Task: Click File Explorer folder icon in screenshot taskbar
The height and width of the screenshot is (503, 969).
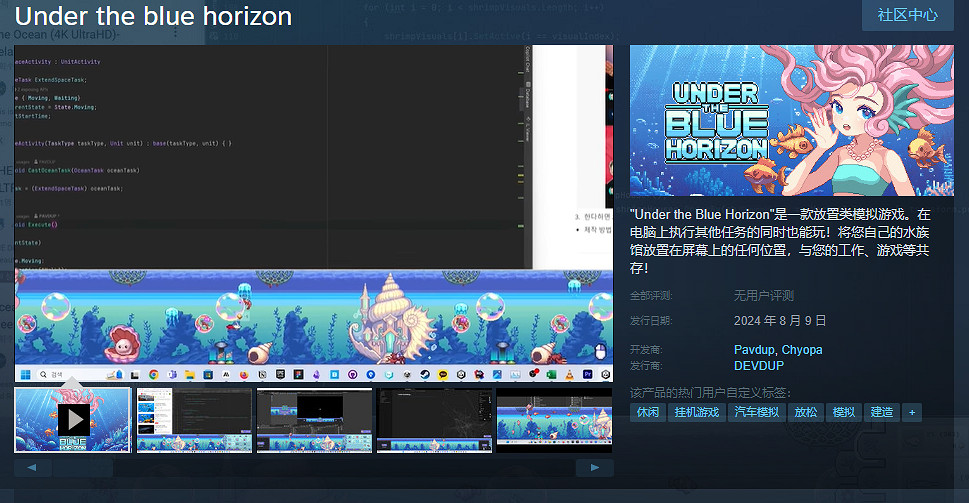Action: [x=190, y=374]
